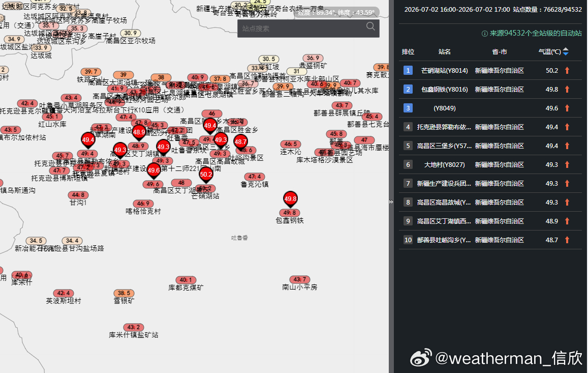Select the 49.4 red pin near 红山水库
This screenshot has height=373, width=588.
[88, 141]
